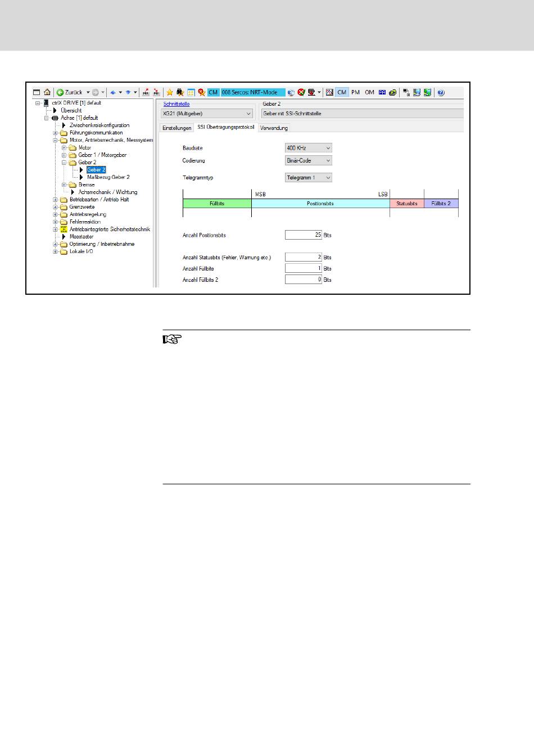Select Maßbezug Geber 2 in the tree
Viewport: 534px width, 756px height.
[108, 177]
